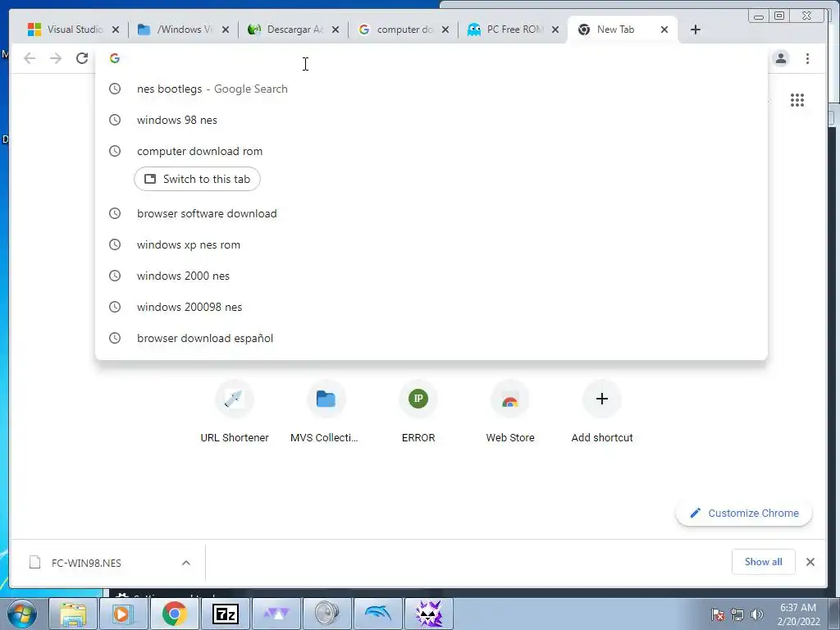Choose the 'windows 200098 nes' suggestion

pos(431,307)
